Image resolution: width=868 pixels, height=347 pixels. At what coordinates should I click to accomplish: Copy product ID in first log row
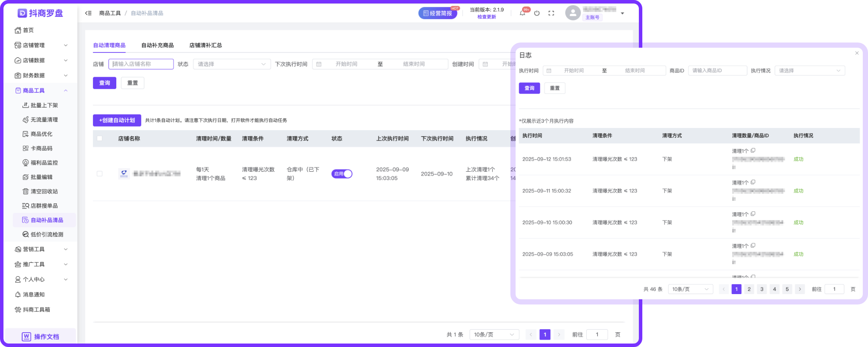[753, 151]
